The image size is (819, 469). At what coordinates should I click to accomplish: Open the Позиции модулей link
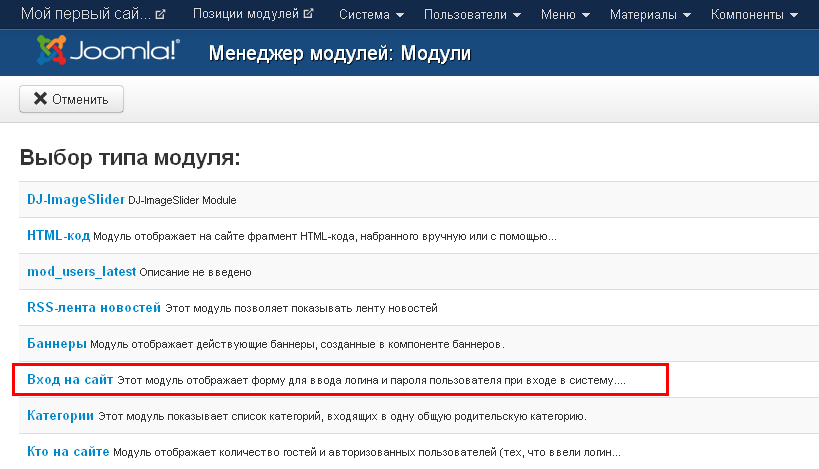click(x=245, y=14)
